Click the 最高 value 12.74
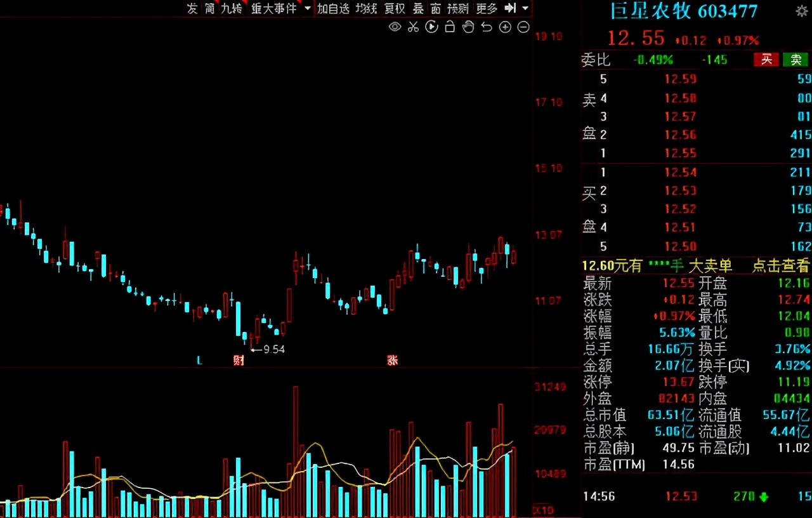Image resolution: width=812 pixels, height=518 pixels. (x=793, y=300)
